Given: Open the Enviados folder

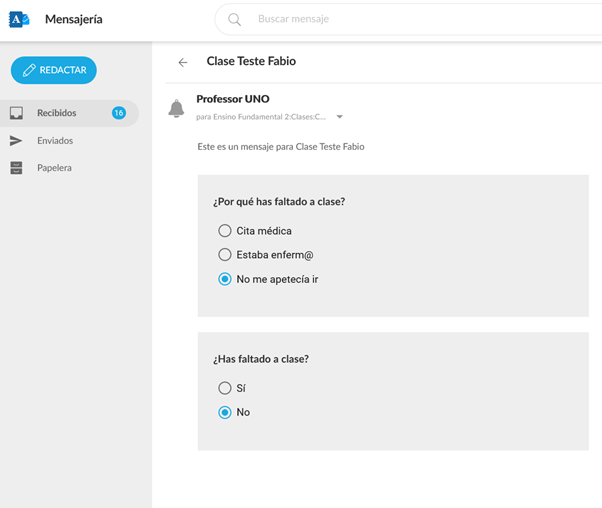Looking at the screenshot, I should tap(55, 141).
